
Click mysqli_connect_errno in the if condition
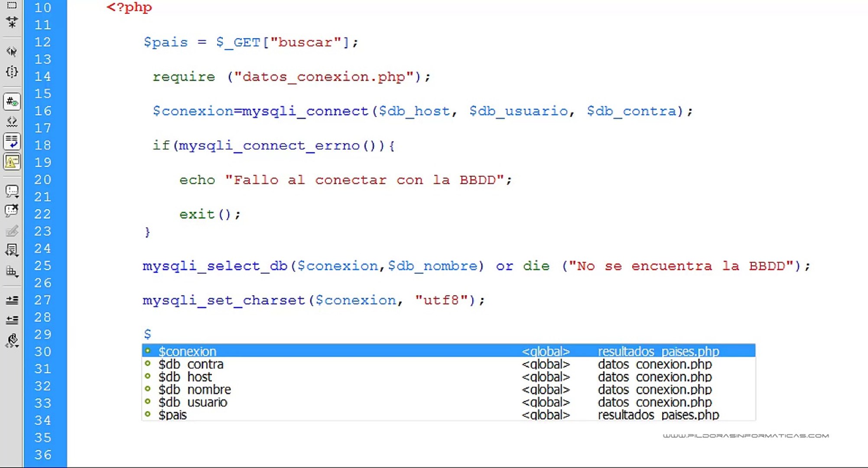coord(270,145)
